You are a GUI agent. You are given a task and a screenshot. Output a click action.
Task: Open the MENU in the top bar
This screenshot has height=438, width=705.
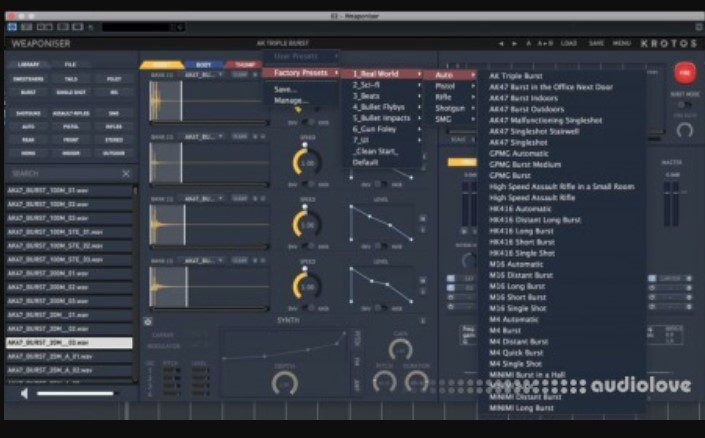[622, 44]
